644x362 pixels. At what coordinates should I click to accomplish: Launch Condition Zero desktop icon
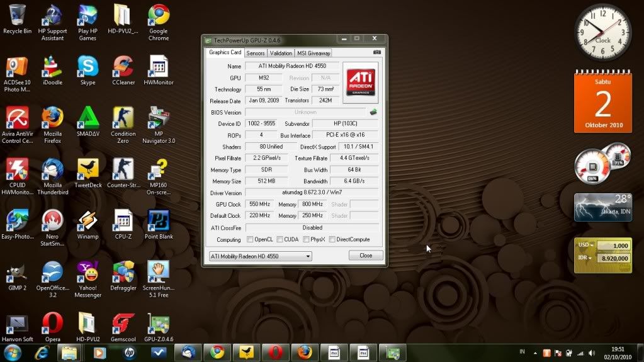[123, 125]
